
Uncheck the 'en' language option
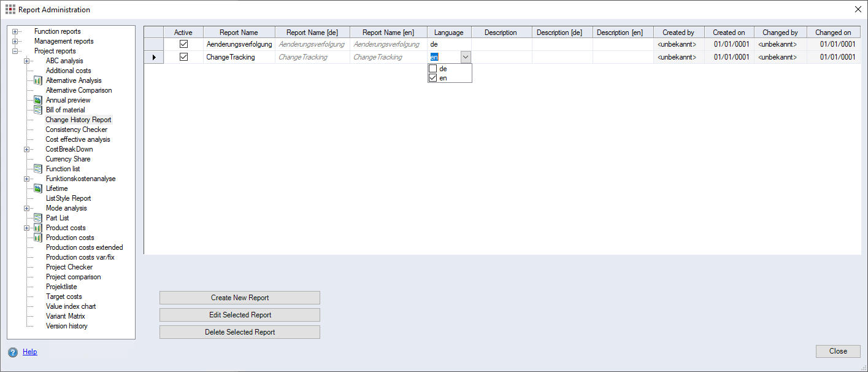433,78
